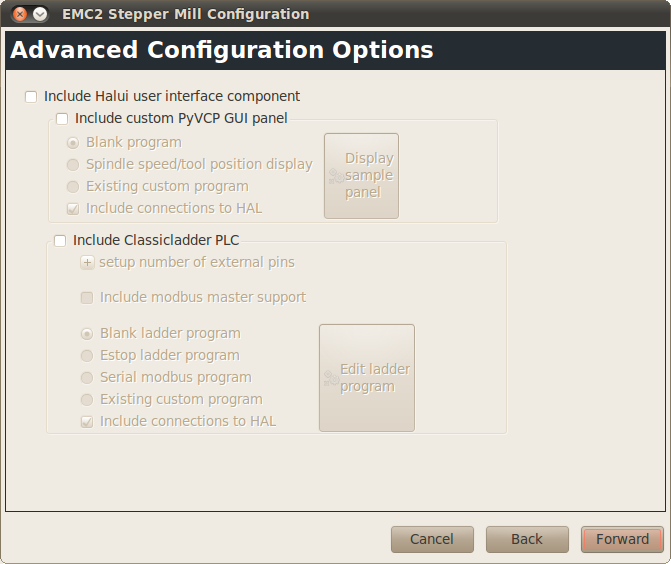
Task: Select Blank ladder program option
Action: coord(87,334)
